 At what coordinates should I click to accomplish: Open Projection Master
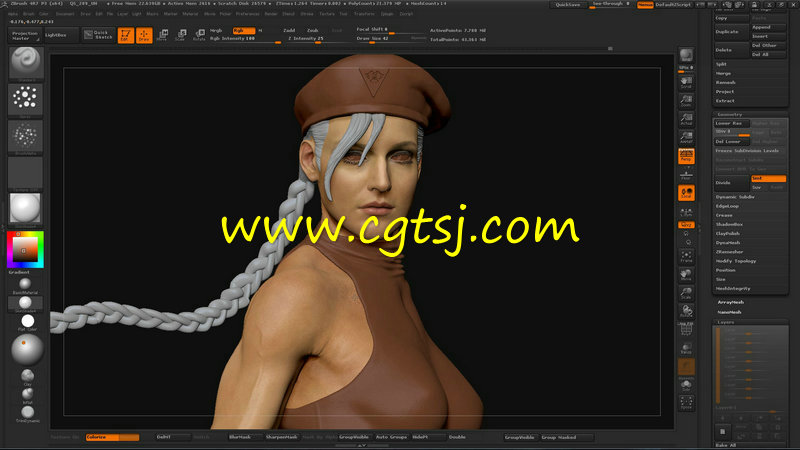25,35
